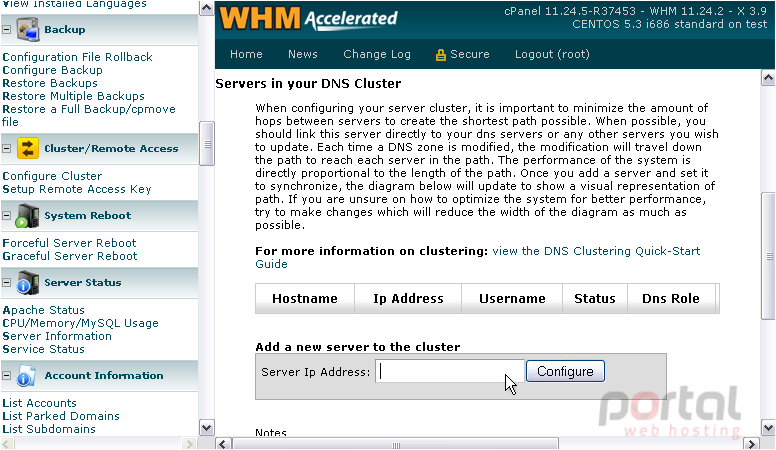The width and height of the screenshot is (776, 450).
Task: Open the News menu item
Action: tap(303, 54)
